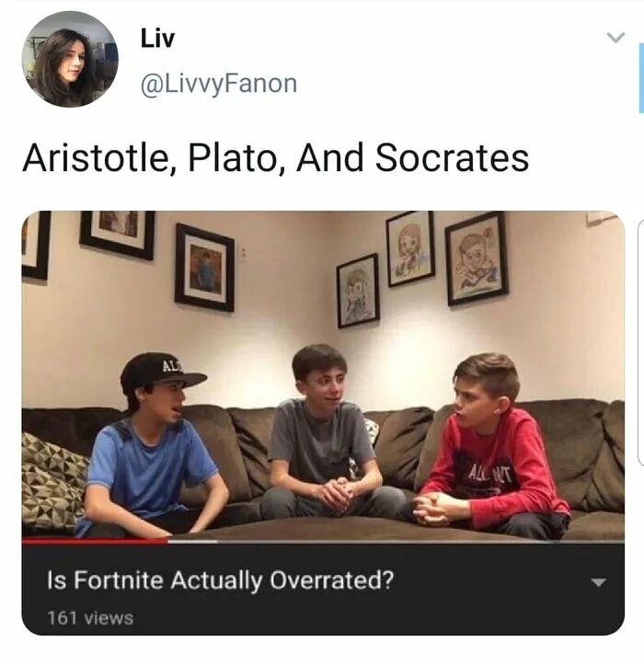Screen dimensions: 644x665
Task: Seek to the unplayed part of the video bar
Action: [420, 541]
